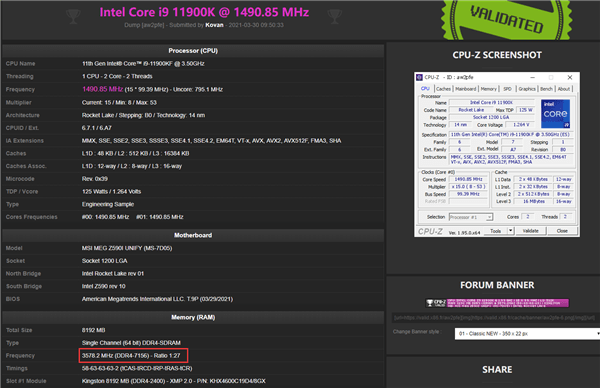Open the submitter profile link Kovan
Screen dimensions: 600x388
pyautogui.click(x=214, y=25)
